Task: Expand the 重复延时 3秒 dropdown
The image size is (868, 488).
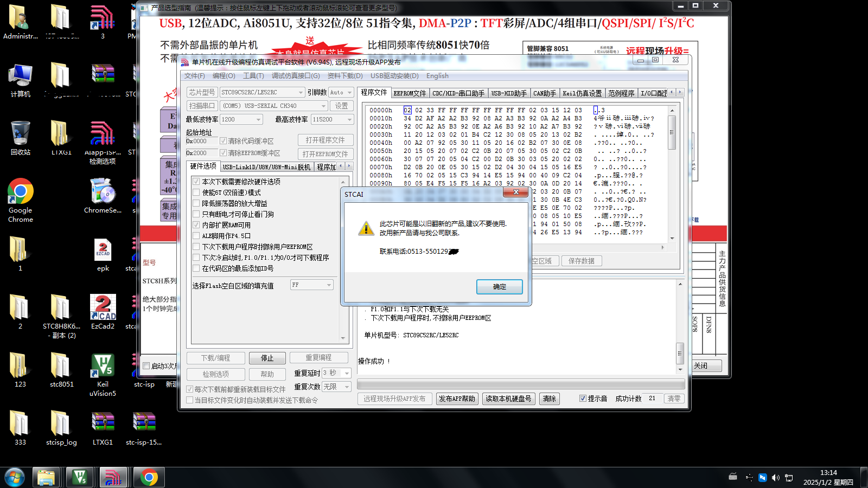Action: (347, 373)
